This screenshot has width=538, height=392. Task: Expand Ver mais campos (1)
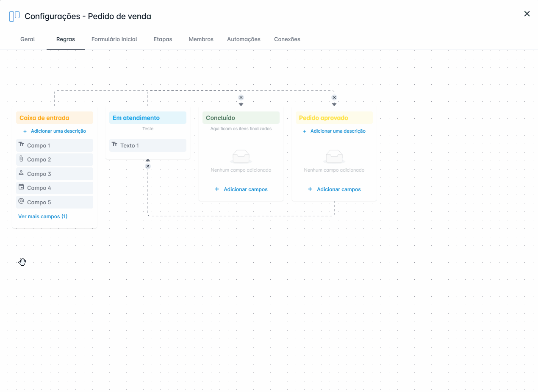43,217
